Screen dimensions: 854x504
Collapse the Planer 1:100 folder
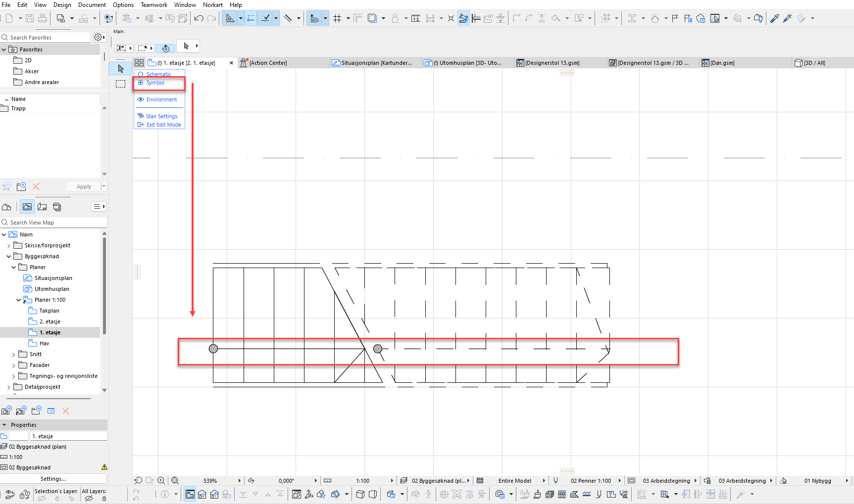(19, 300)
